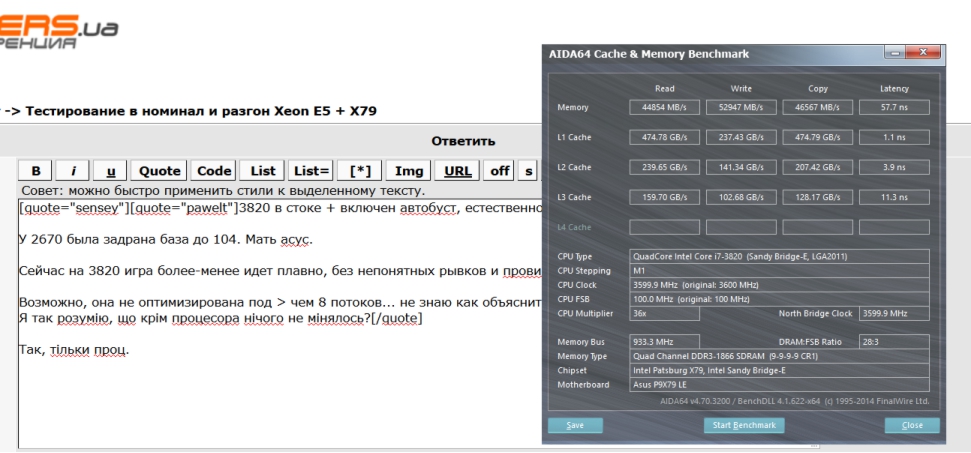Click the text line 'Так, тільки проц.'
The image size is (971, 453).
pyautogui.click(x=74, y=350)
